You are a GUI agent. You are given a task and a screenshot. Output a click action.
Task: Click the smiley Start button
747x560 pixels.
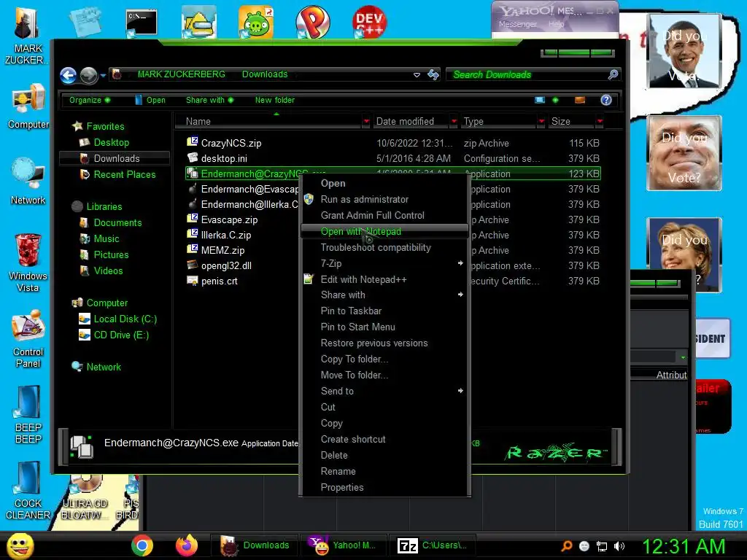click(x=20, y=545)
